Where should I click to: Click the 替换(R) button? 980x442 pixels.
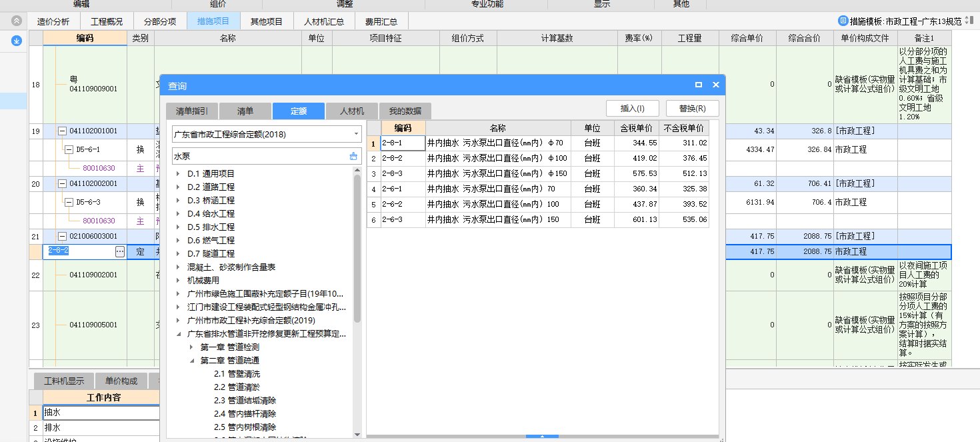point(692,108)
